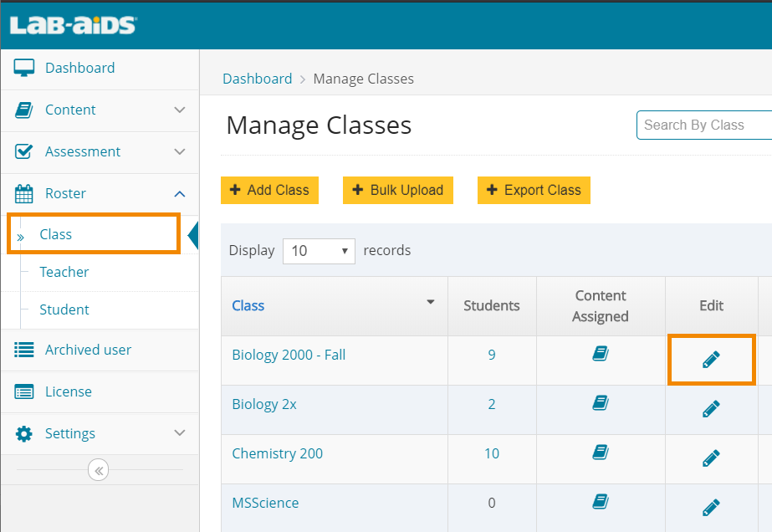This screenshot has height=532, width=772.
Task: Open the Biology 2000 - Fall class link
Action: 288,354
